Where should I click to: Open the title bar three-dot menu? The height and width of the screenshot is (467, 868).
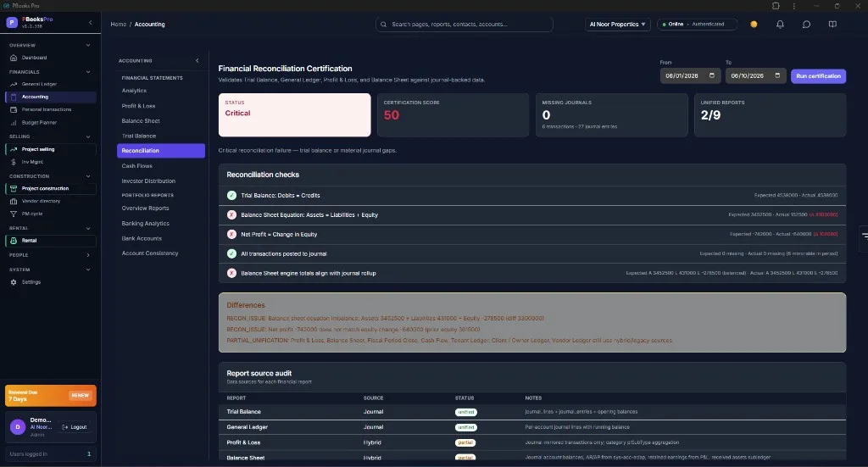[x=793, y=6]
